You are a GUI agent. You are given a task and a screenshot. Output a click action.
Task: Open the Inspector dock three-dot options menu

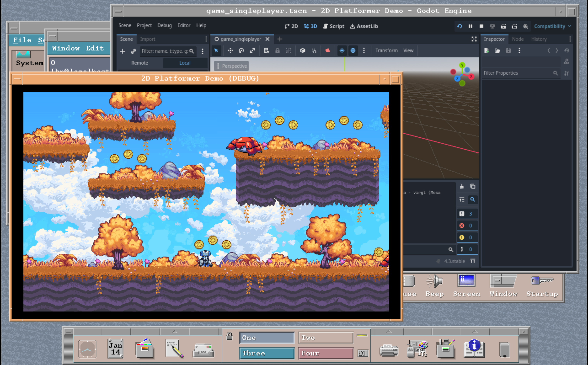coord(570,39)
